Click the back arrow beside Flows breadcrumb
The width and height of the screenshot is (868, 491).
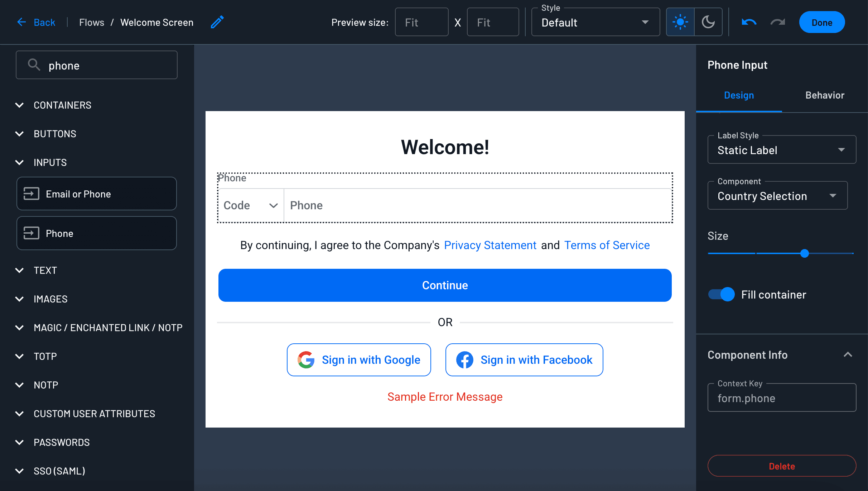point(21,22)
